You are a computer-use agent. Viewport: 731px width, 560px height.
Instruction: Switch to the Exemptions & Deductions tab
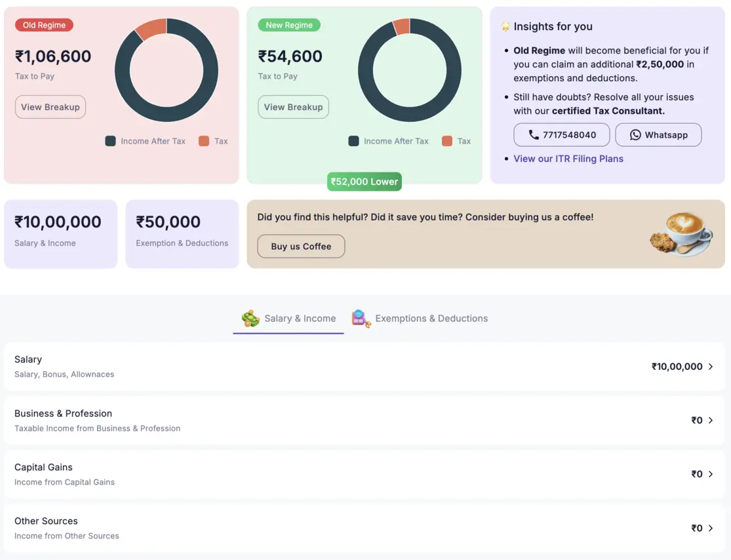coord(431,318)
